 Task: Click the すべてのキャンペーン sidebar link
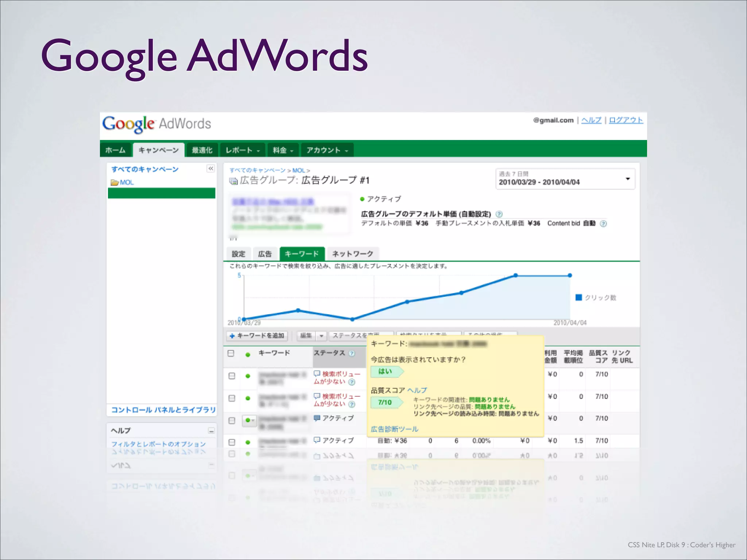pos(145,169)
